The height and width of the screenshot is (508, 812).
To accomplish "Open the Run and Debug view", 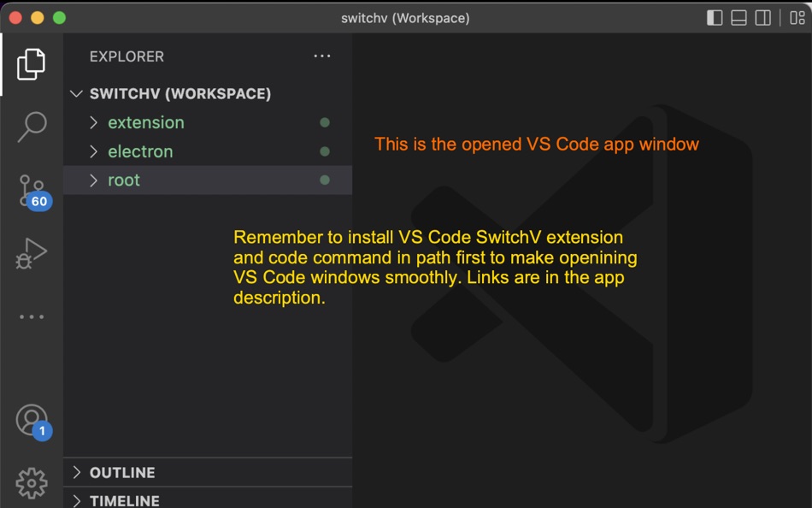I will point(31,253).
